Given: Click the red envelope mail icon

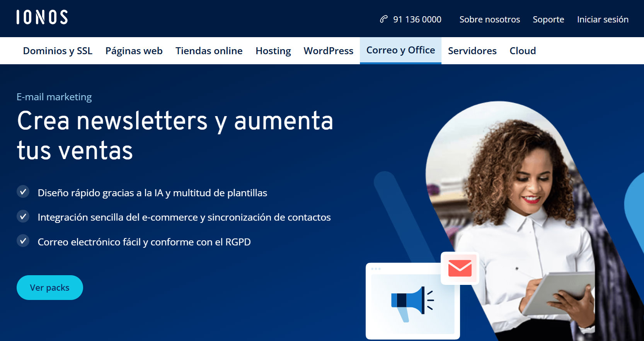Looking at the screenshot, I should click(460, 268).
